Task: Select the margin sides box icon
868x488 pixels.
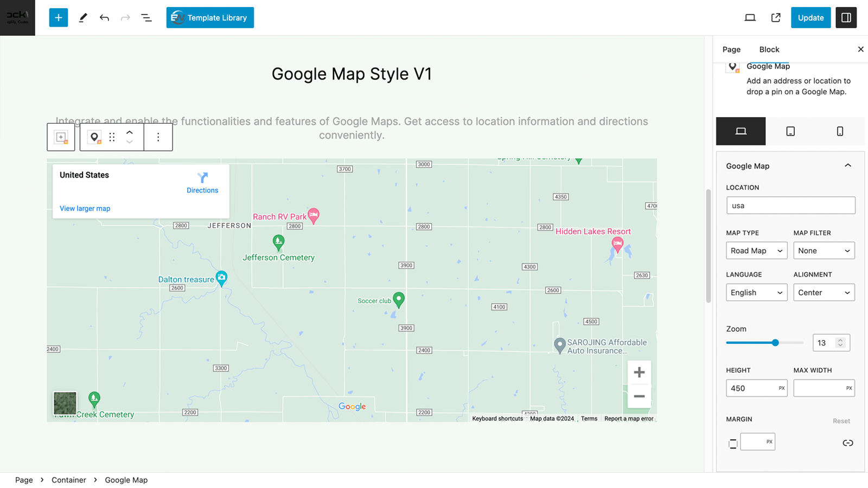Action: [733, 444]
